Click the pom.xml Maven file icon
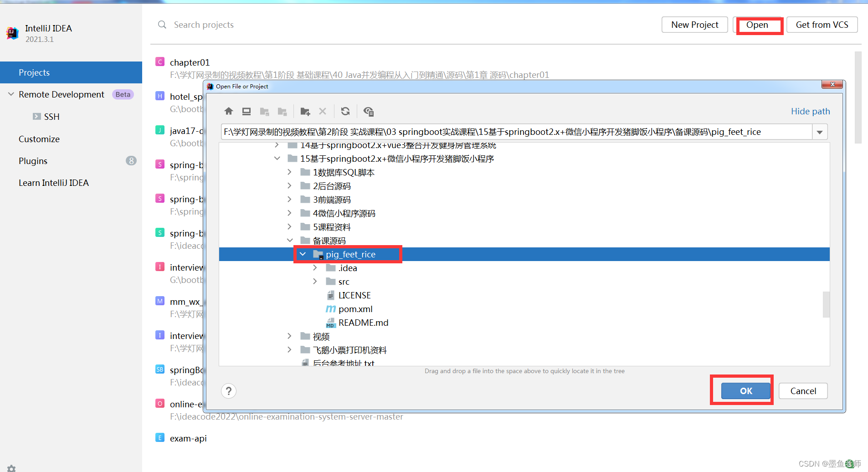This screenshot has height=472, width=868. click(331, 309)
